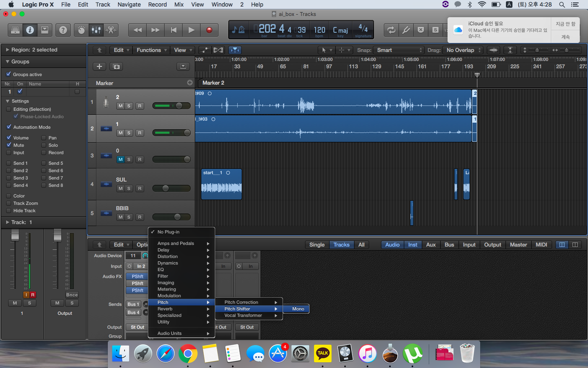
Task: Open the Drag No Overlap dropdown
Action: click(463, 50)
